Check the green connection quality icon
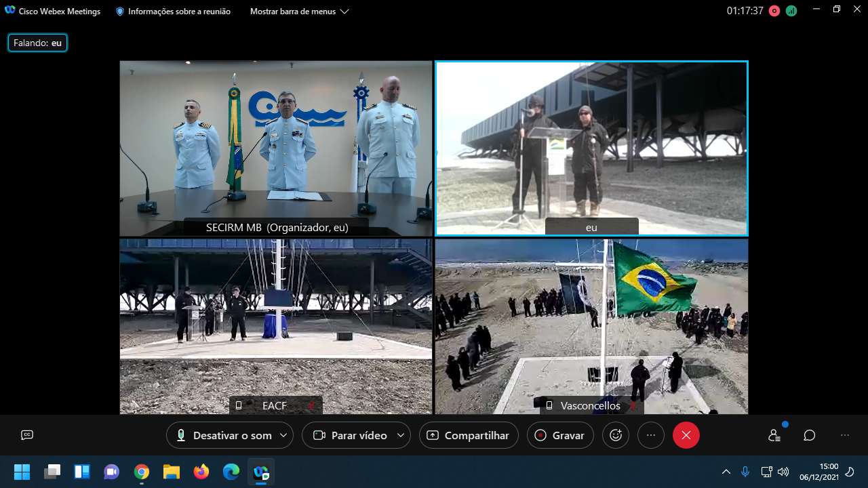The height and width of the screenshot is (488, 868). pyautogui.click(x=791, y=11)
